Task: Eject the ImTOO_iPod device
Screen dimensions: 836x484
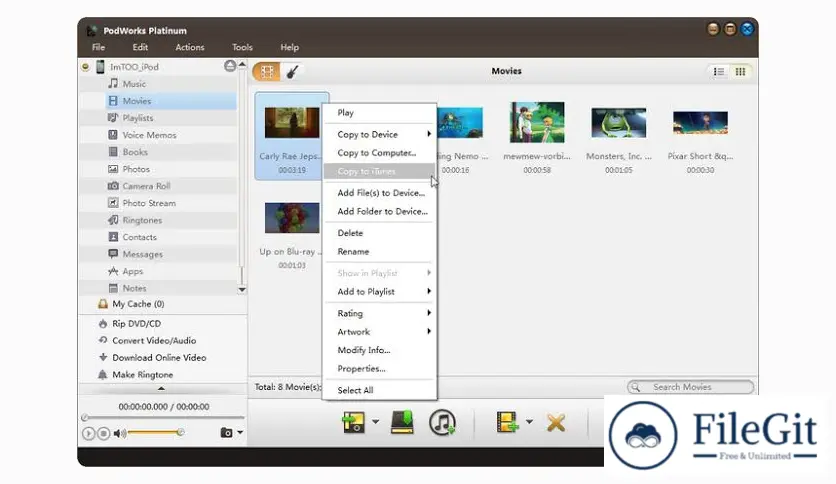Action: 230,66
